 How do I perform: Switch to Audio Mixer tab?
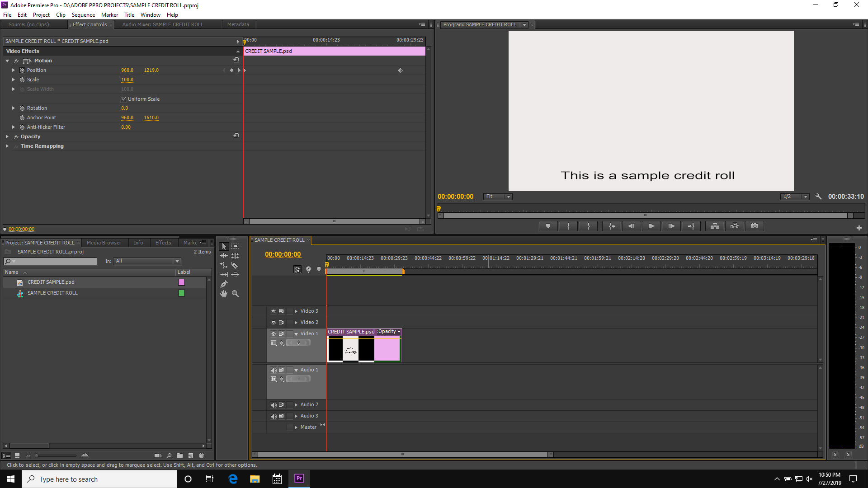point(163,24)
